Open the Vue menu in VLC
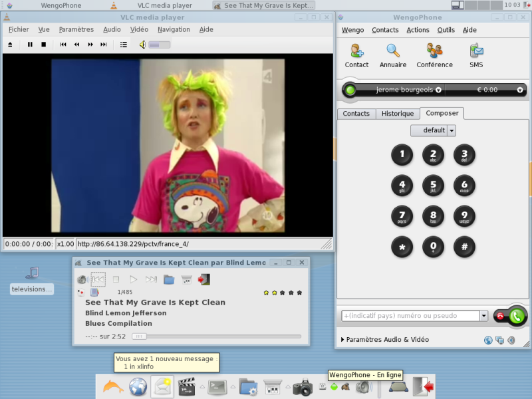Image resolution: width=532 pixels, height=399 pixels. pyautogui.click(x=44, y=29)
